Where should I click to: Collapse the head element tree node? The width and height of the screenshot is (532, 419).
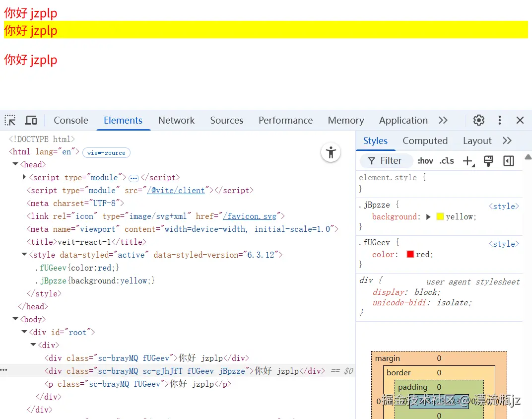point(14,164)
